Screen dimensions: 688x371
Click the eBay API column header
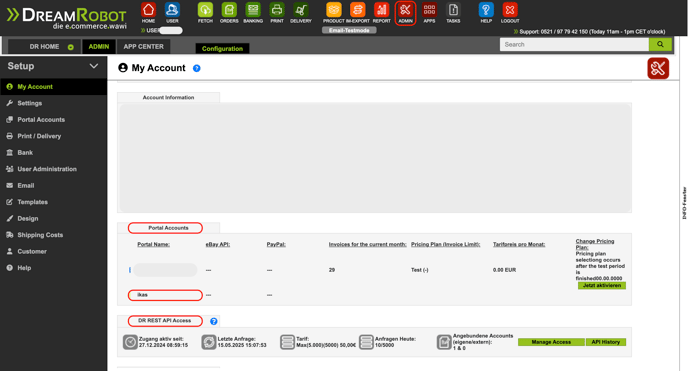pyautogui.click(x=218, y=244)
